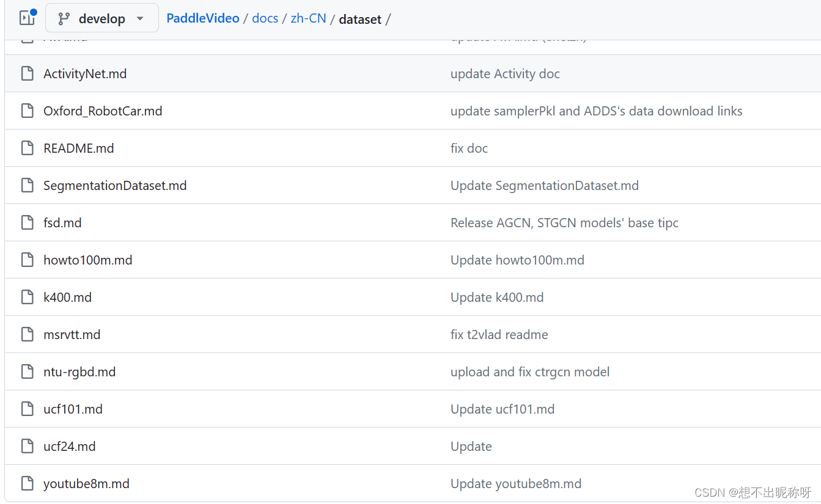821x504 pixels.
Task: Click the file icon beside ActivityNet.md
Action: pyautogui.click(x=28, y=74)
